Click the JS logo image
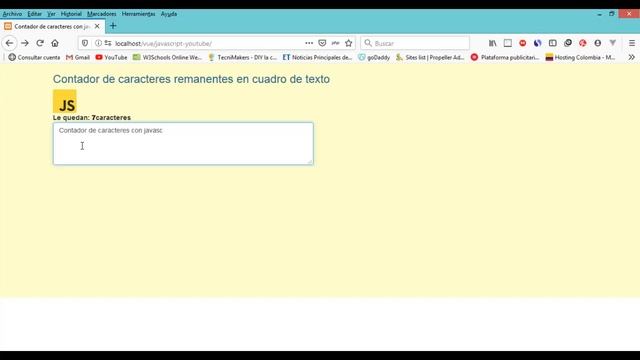 tap(64, 101)
